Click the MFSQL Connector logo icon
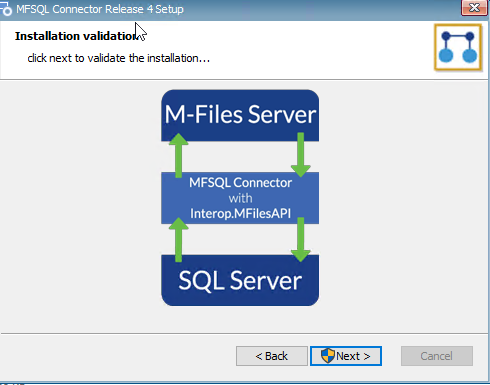 pos(458,47)
